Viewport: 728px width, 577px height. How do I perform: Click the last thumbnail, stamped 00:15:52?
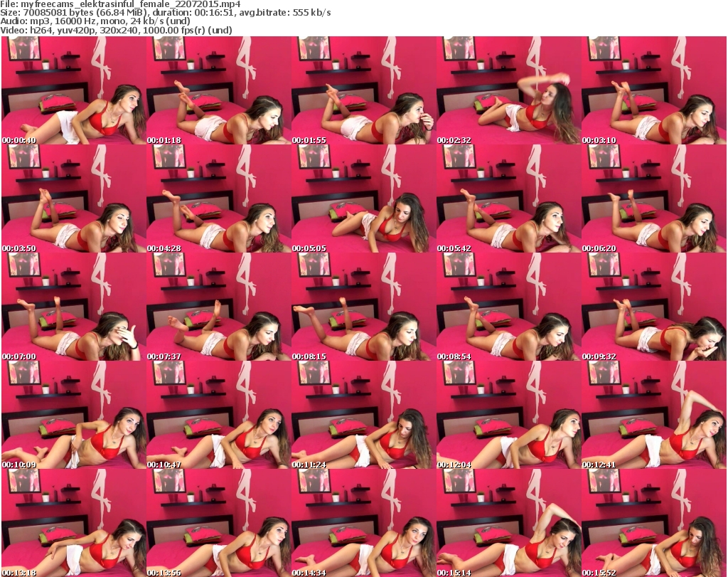click(x=654, y=523)
